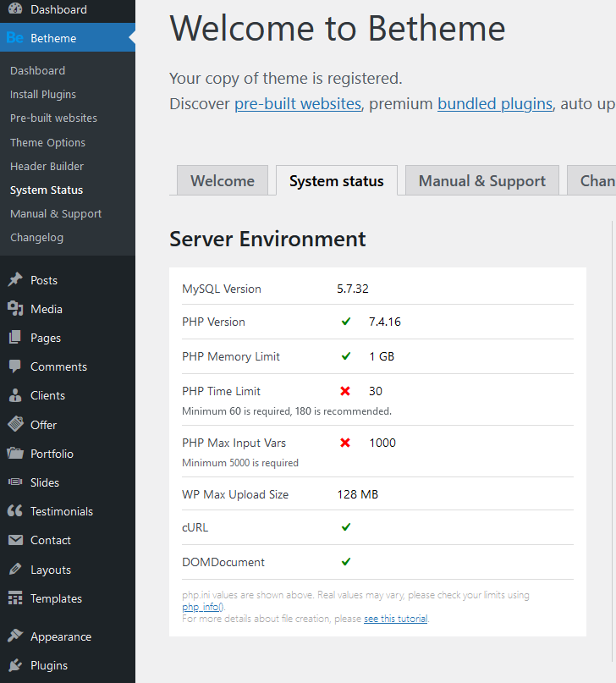Image resolution: width=616 pixels, height=683 pixels.
Task: Click the Appearance paintbrush icon
Action: coord(15,636)
